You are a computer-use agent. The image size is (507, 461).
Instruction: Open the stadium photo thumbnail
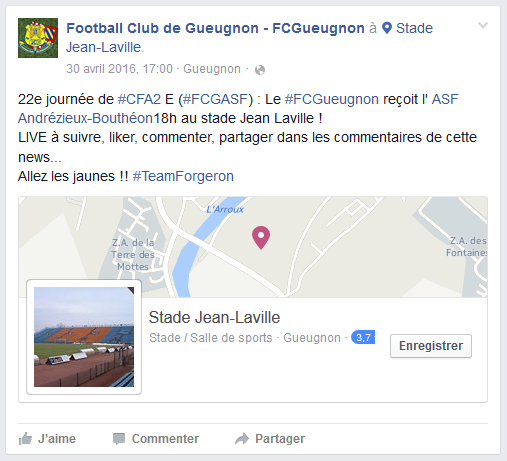coord(84,337)
